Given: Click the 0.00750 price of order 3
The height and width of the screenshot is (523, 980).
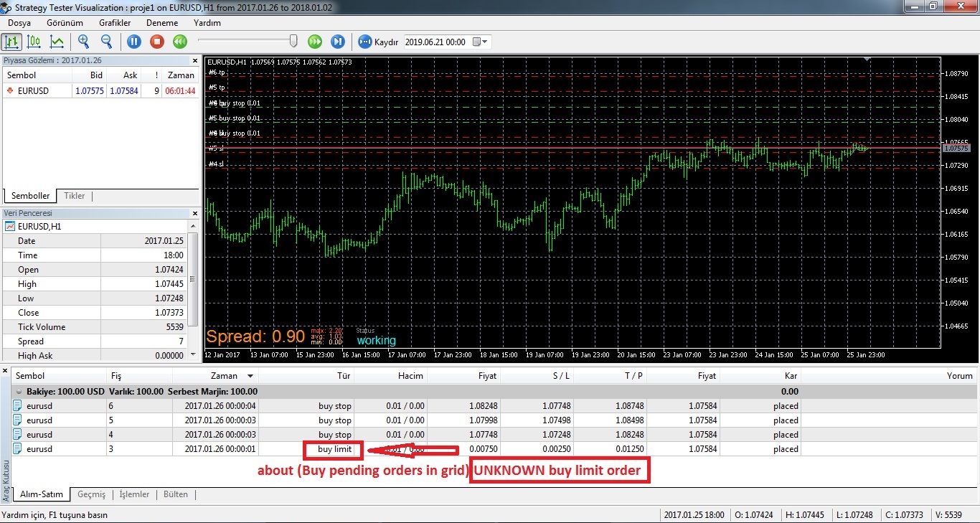Looking at the screenshot, I should [483, 449].
